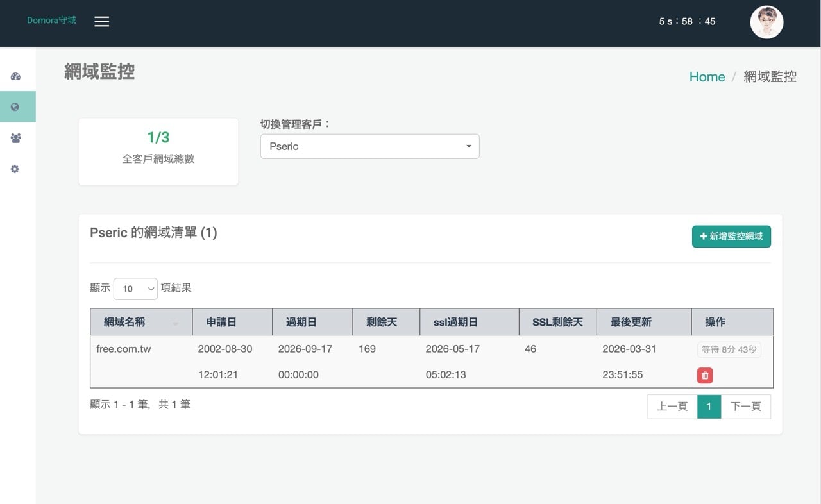
Task: Open the dashboard sidebar icon
Action: click(15, 76)
